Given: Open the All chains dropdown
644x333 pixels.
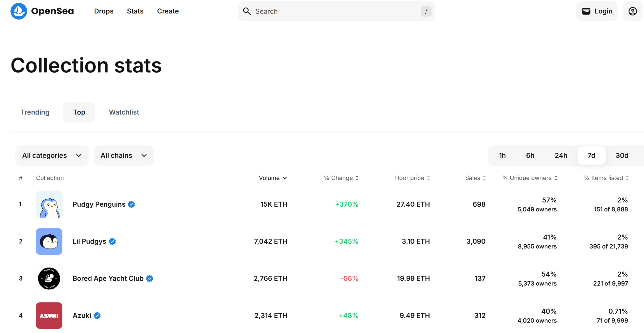Looking at the screenshot, I should (x=124, y=156).
